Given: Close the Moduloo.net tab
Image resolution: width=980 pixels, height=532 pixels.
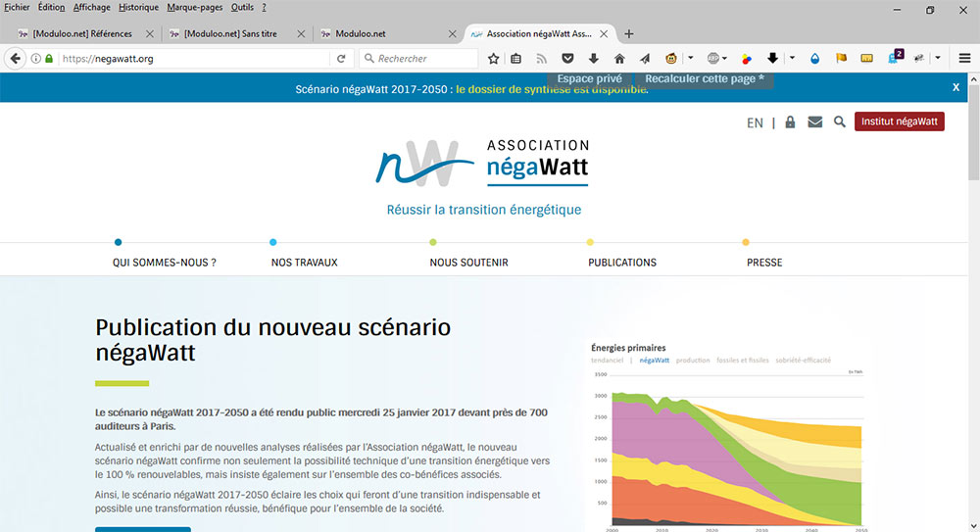Looking at the screenshot, I should click(453, 33).
